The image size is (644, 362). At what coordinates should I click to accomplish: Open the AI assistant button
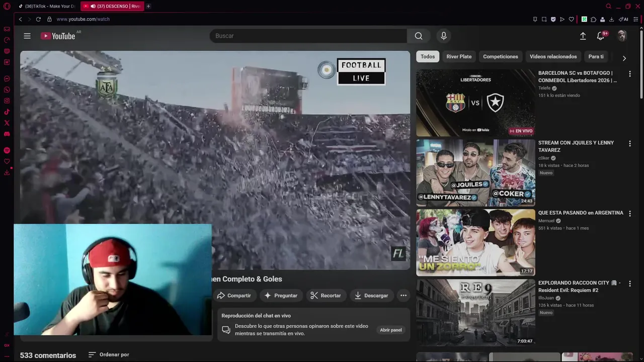(623, 19)
